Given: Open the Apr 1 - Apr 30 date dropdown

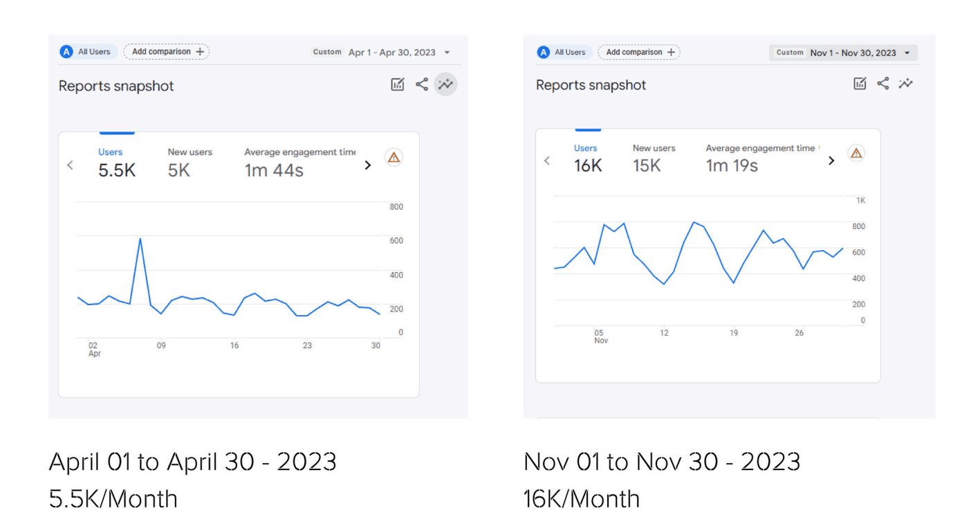Looking at the screenshot, I should coord(399,53).
